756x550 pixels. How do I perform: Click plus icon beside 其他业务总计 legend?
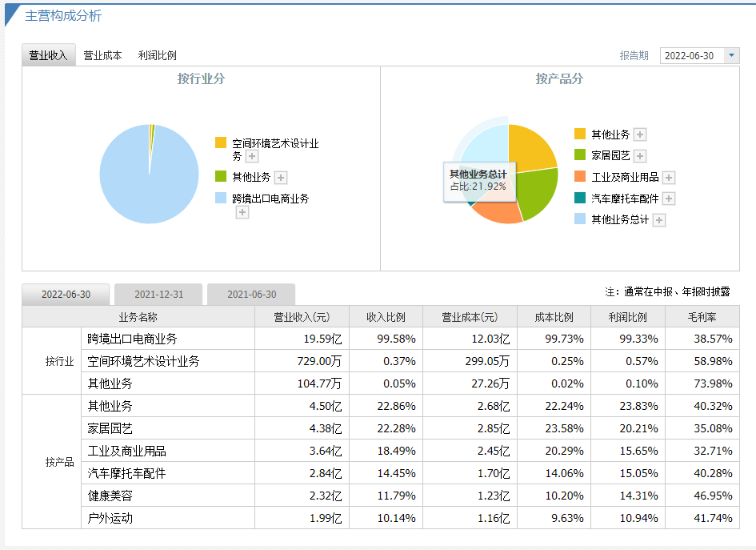[x=659, y=220]
